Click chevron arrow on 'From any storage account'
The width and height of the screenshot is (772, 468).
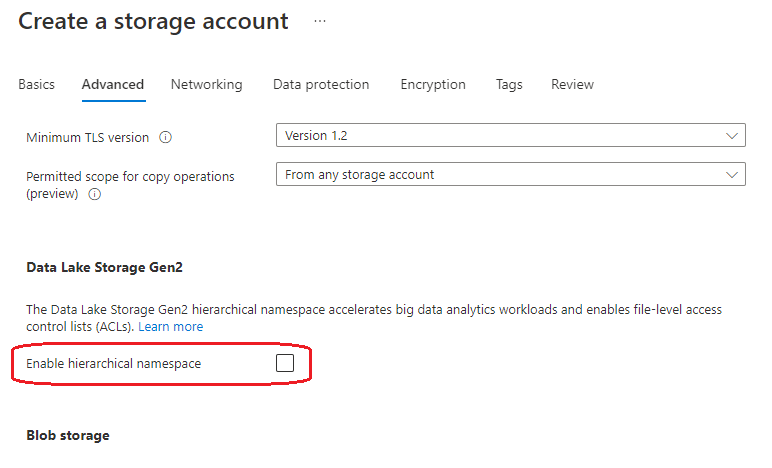[731, 174]
